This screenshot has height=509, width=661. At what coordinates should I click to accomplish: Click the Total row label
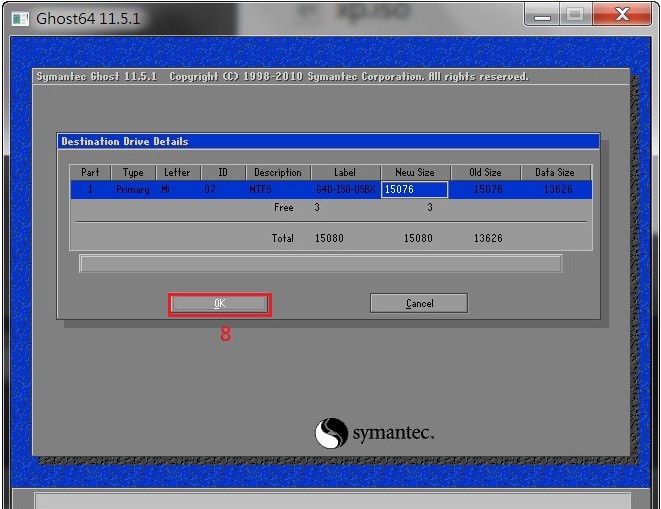[x=282, y=238]
